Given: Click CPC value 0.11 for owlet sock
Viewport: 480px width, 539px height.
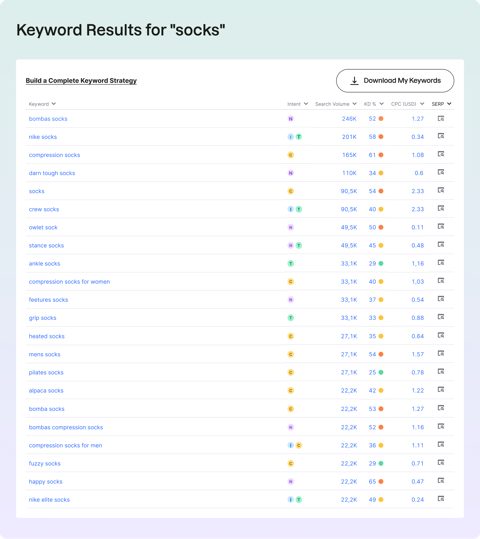Looking at the screenshot, I should click(x=417, y=227).
